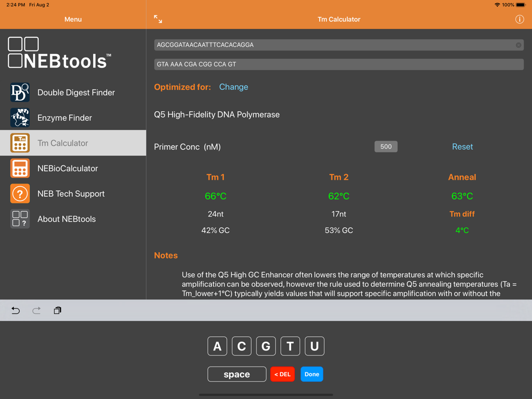Select Double Digest Finder menu item

pyautogui.click(x=73, y=92)
